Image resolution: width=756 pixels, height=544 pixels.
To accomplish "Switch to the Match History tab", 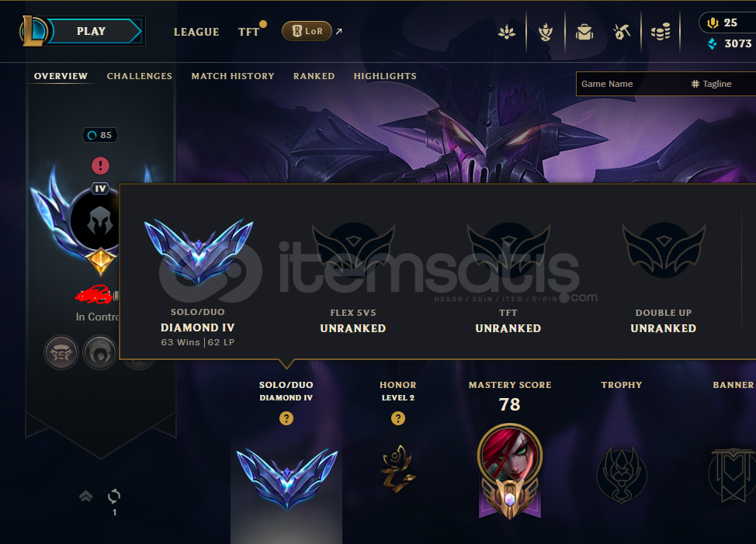I will (232, 76).
